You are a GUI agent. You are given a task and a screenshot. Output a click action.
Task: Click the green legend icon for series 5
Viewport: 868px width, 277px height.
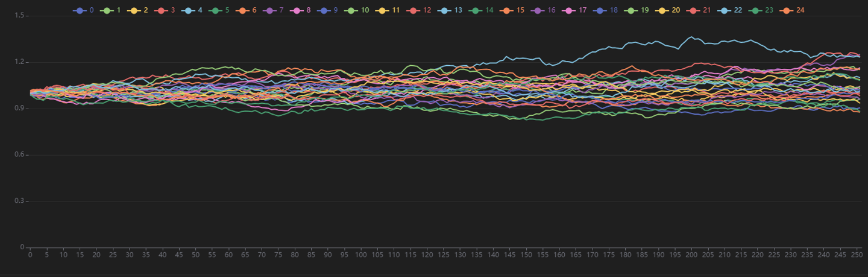(216, 10)
